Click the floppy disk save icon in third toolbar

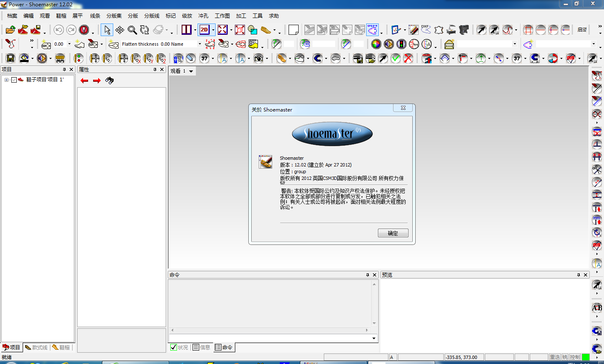(10, 58)
